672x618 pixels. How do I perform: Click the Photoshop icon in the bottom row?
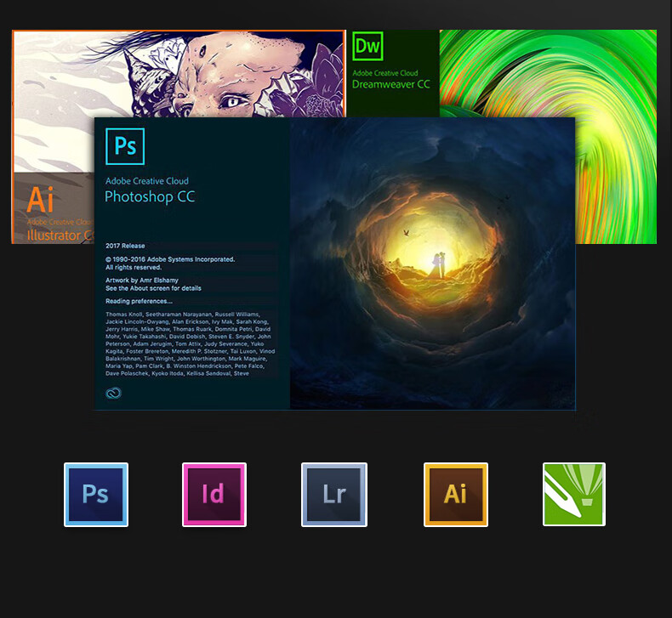coord(96,495)
